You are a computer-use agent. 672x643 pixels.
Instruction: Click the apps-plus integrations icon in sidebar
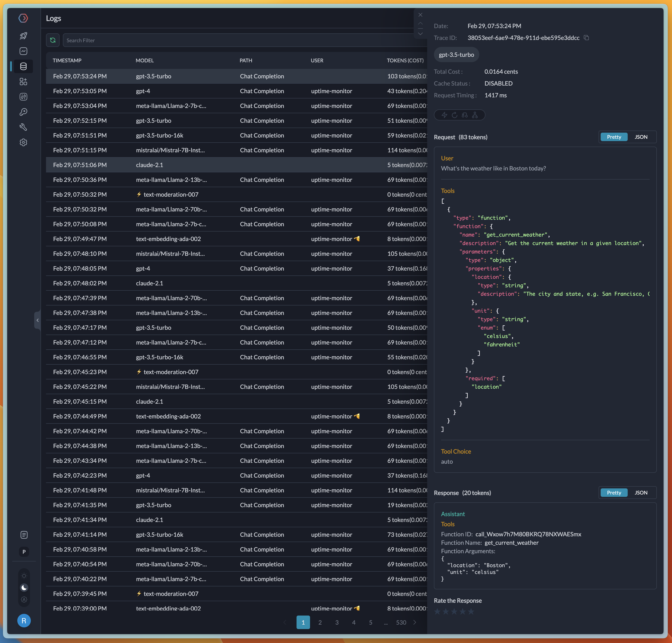[x=23, y=82]
